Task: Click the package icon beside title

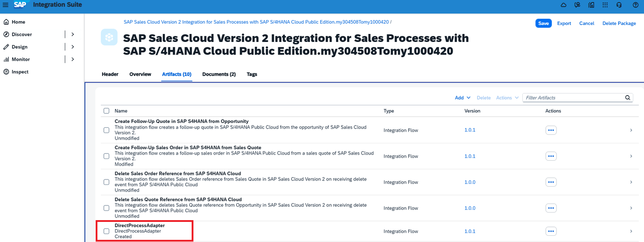Action: [x=109, y=38]
